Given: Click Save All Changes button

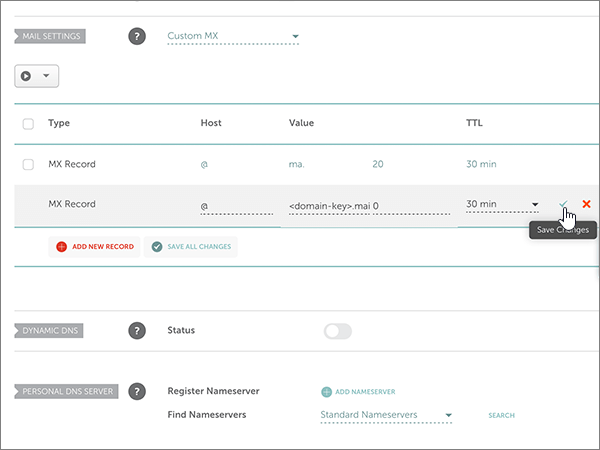Looking at the screenshot, I should click(x=191, y=246).
